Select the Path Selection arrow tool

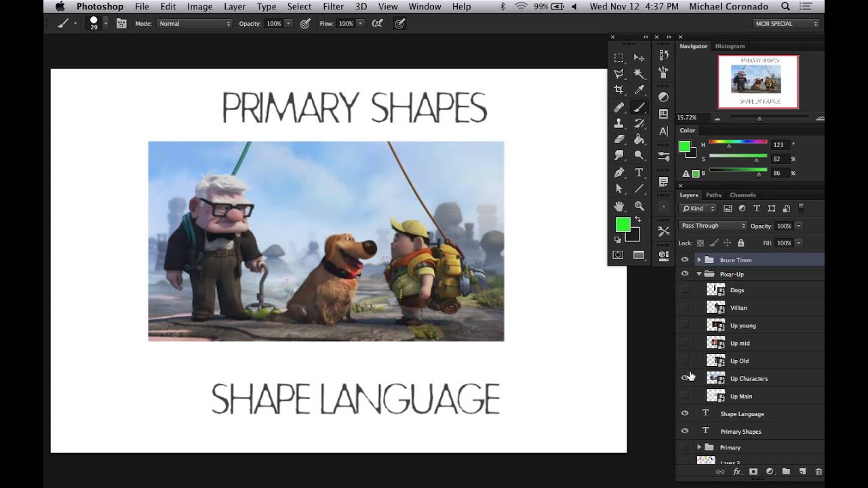(x=618, y=189)
